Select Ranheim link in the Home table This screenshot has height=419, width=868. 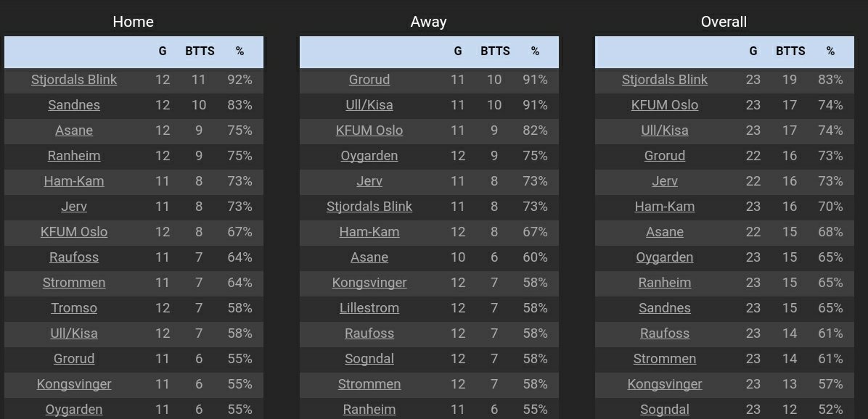(x=74, y=156)
